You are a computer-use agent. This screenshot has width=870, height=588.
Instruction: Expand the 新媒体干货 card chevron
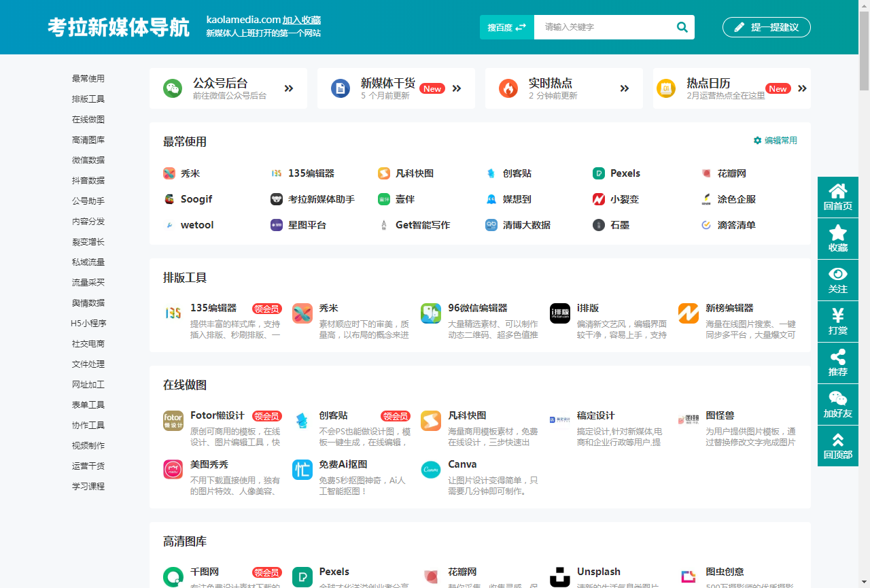pyautogui.click(x=457, y=88)
